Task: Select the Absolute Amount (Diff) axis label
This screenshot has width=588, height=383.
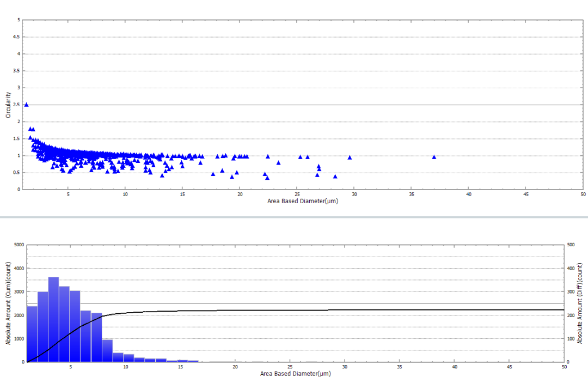Action: 580,303
